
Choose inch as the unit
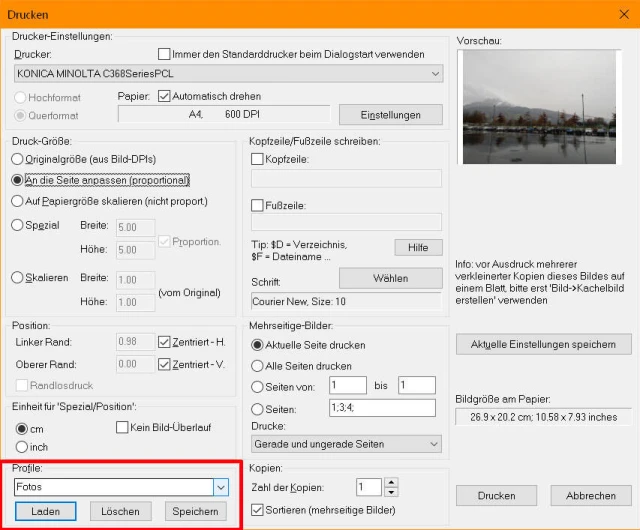click(22, 446)
